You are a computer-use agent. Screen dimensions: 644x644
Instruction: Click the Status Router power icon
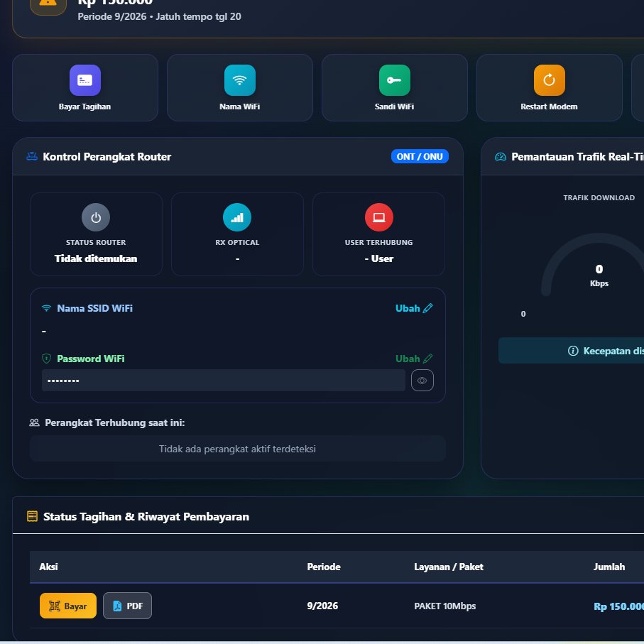click(x=96, y=217)
